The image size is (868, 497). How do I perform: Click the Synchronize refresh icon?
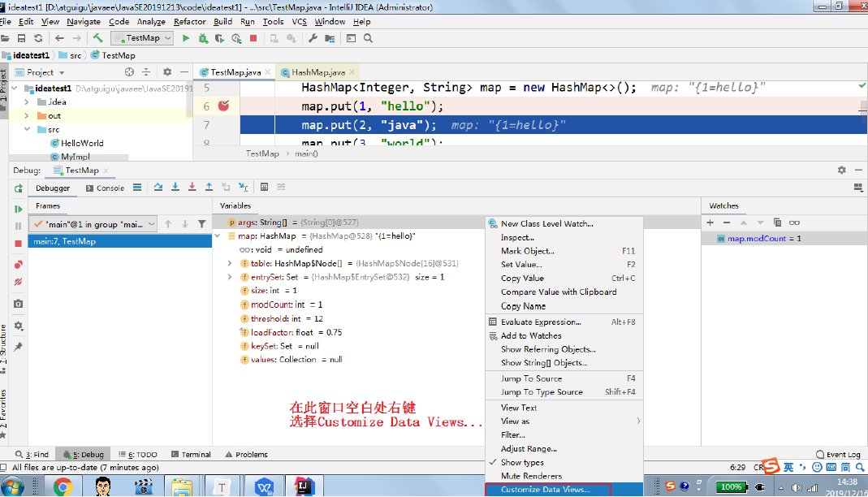[38, 38]
